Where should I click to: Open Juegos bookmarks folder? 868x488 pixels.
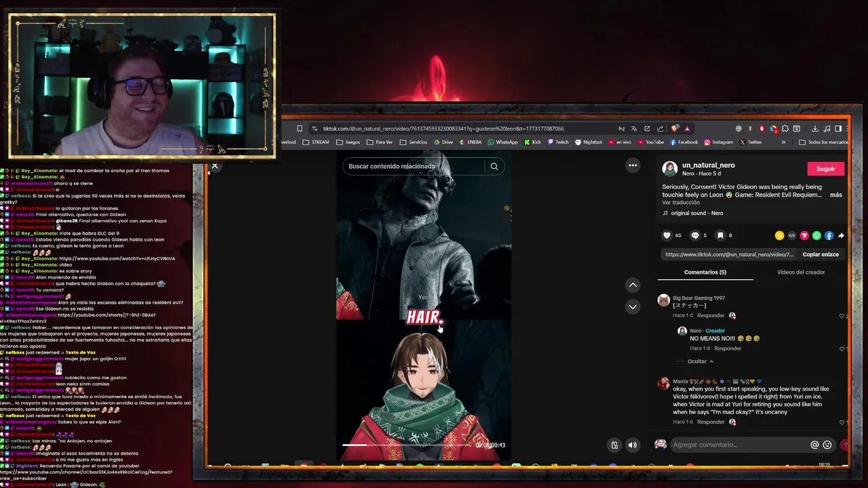tap(349, 142)
